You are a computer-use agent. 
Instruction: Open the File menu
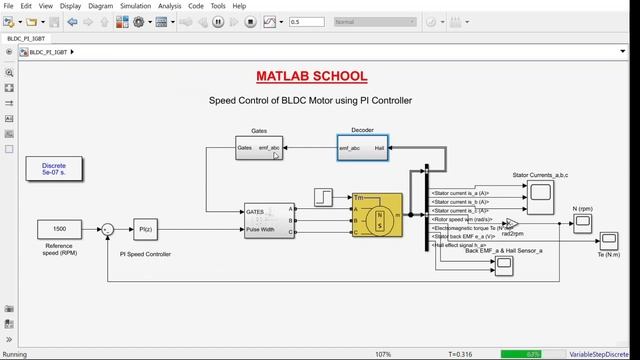[x=8, y=6]
